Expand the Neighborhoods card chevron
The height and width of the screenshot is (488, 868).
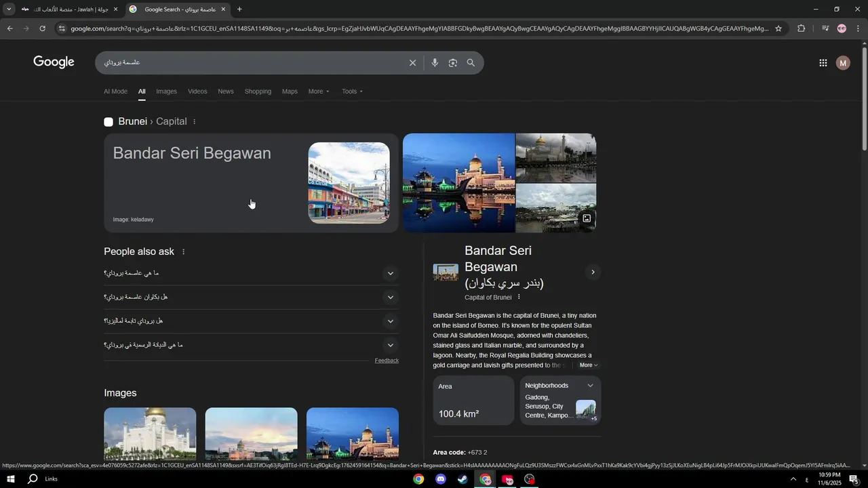[x=590, y=386]
